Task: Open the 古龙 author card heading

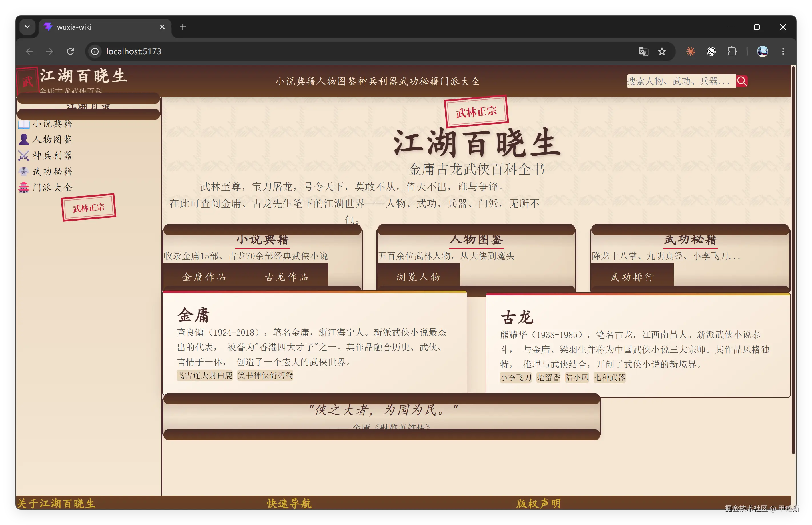Action: tap(517, 317)
